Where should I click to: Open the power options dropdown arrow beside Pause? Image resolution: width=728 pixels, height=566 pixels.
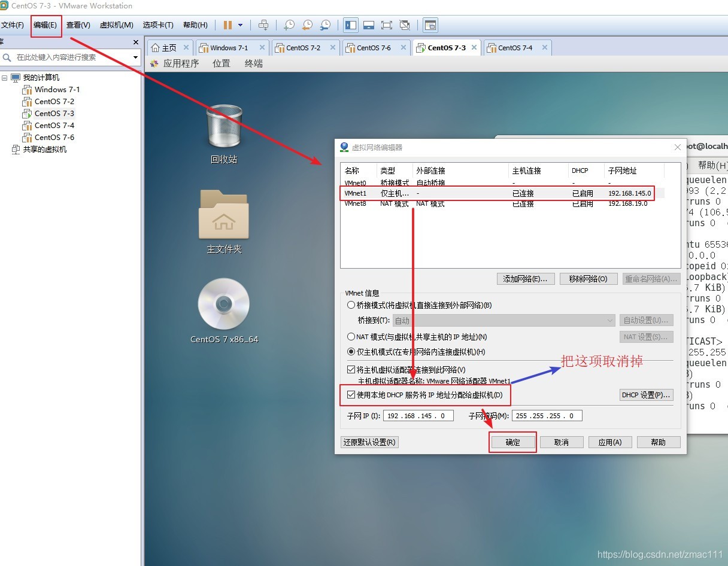[241, 25]
